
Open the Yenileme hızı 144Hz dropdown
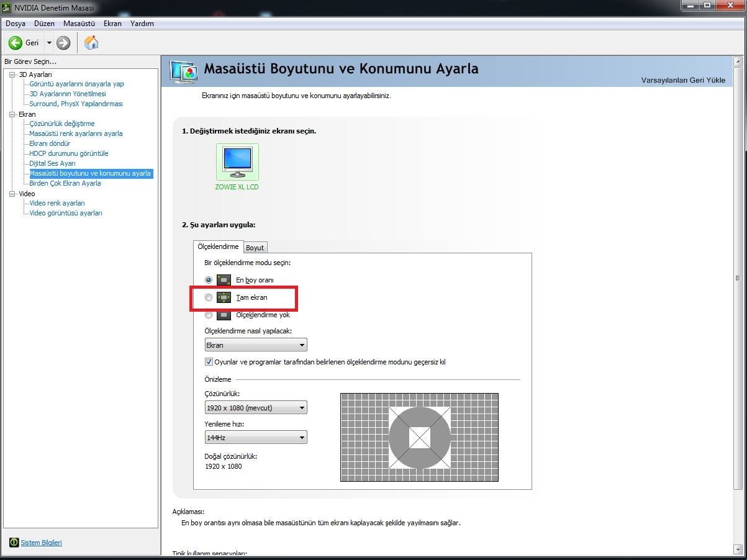pyautogui.click(x=256, y=438)
